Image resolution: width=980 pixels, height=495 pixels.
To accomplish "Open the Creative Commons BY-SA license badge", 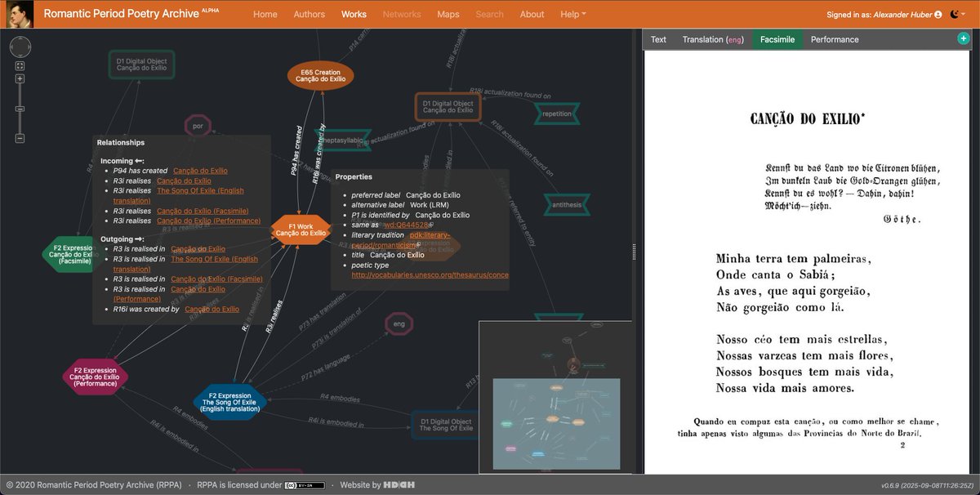I will [x=304, y=484].
